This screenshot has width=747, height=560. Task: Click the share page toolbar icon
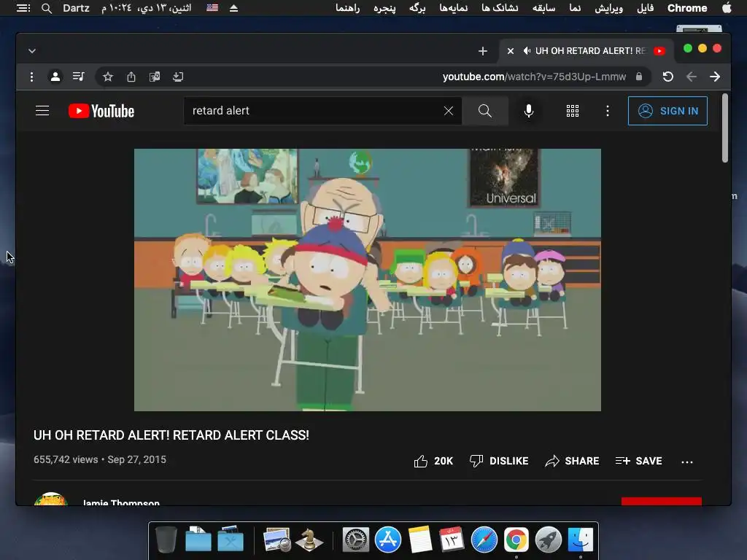[131, 77]
